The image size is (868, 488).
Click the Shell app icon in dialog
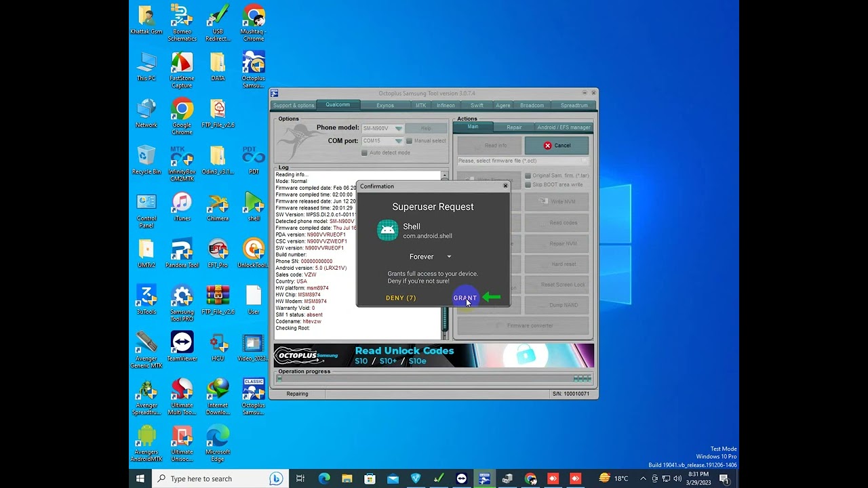pos(387,230)
